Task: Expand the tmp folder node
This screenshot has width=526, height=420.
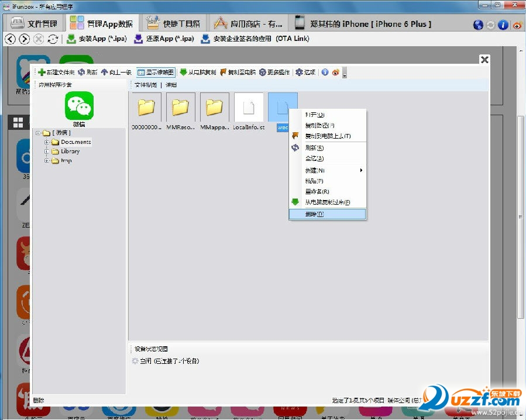Action: point(47,161)
